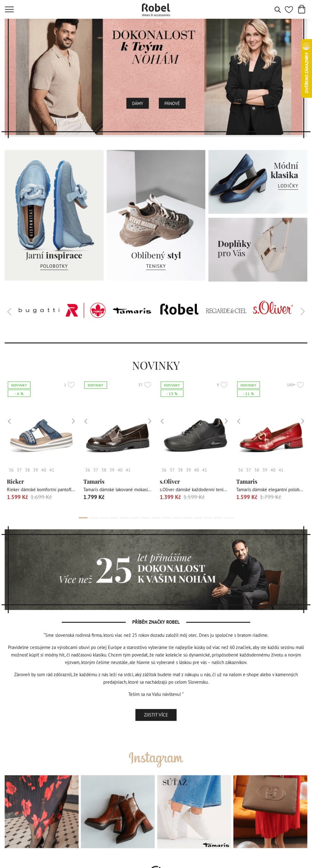This screenshot has height=868, width=312.
Task: Open the TENISKY category link
Action: (156, 266)
